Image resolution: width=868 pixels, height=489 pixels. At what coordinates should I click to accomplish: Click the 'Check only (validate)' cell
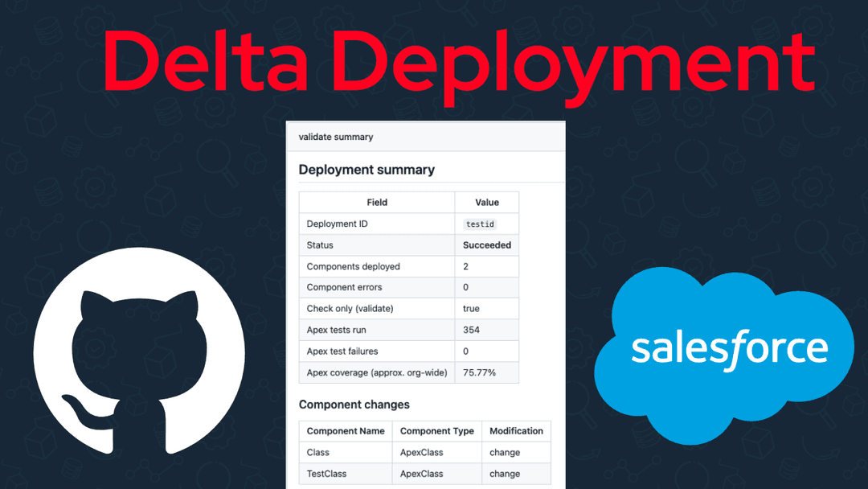377,309
